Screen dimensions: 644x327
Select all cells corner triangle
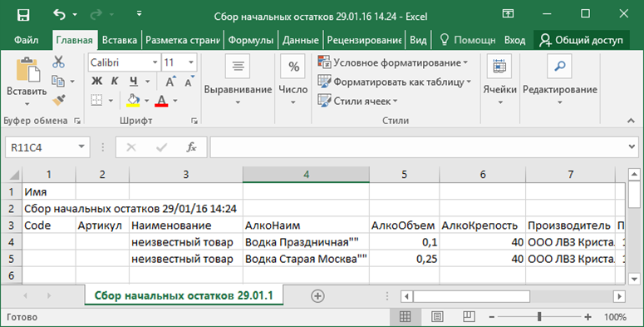click(14, 175)
